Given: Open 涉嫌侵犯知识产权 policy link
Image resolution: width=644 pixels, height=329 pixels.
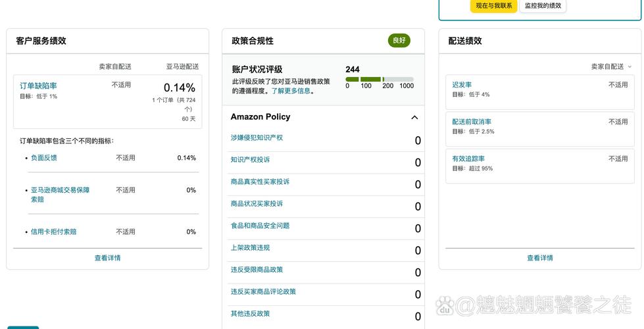Looking at the screenshot, I should pos(257,138).
